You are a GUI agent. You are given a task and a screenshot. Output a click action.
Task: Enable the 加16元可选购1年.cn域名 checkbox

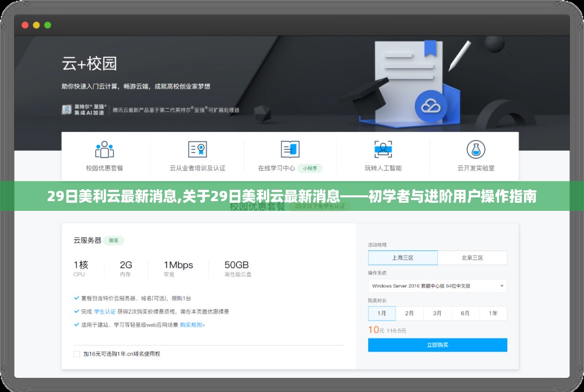click(77, 354)
